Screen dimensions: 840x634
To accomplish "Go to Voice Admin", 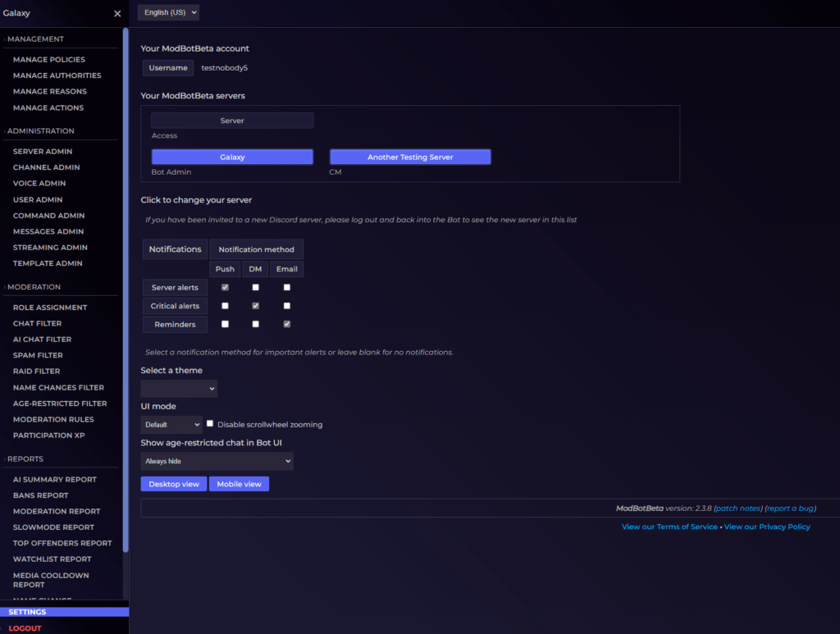I will pyautogui.click(x=39, y=183).
